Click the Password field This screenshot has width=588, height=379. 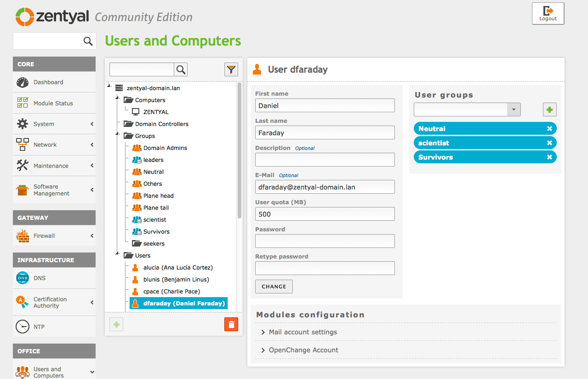[325, 241]
